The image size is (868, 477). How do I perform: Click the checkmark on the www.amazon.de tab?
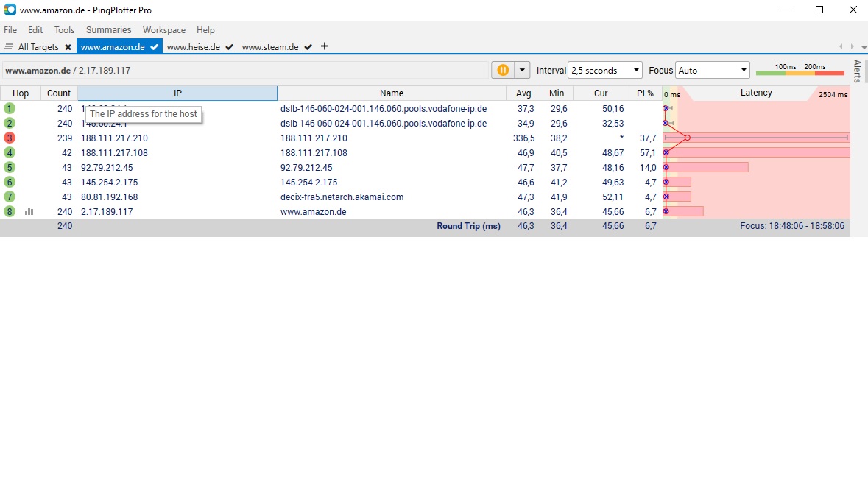click(154, 47)
